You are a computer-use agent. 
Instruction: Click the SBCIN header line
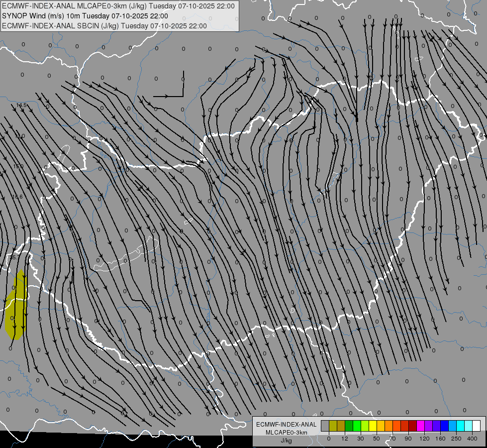coord(104,26)
